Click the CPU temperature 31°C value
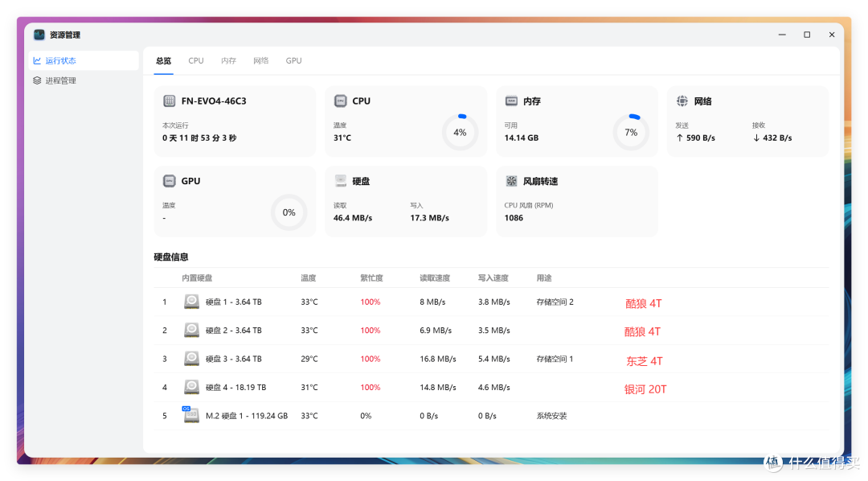The height and width of the screenshot is (481, 868). point(342,138)
